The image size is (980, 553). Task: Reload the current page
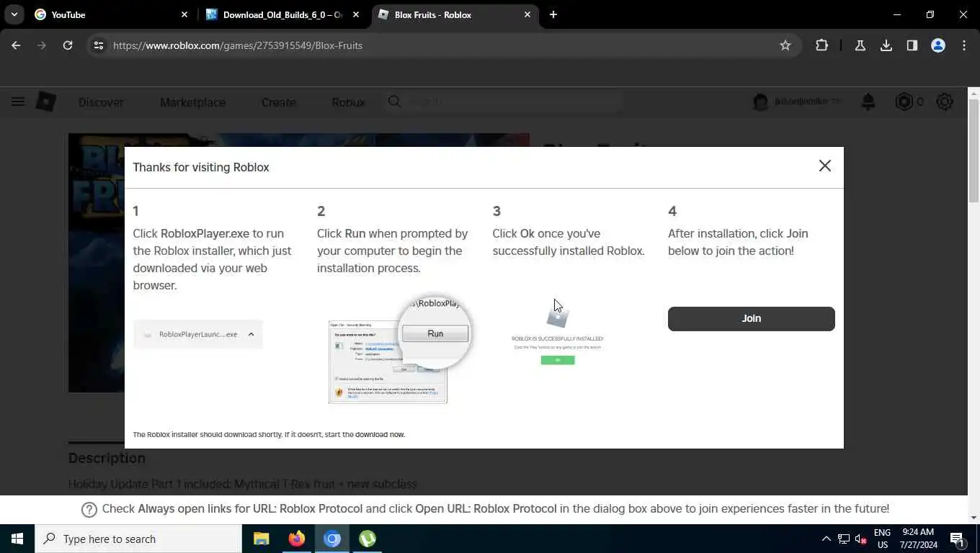(68, 45)
